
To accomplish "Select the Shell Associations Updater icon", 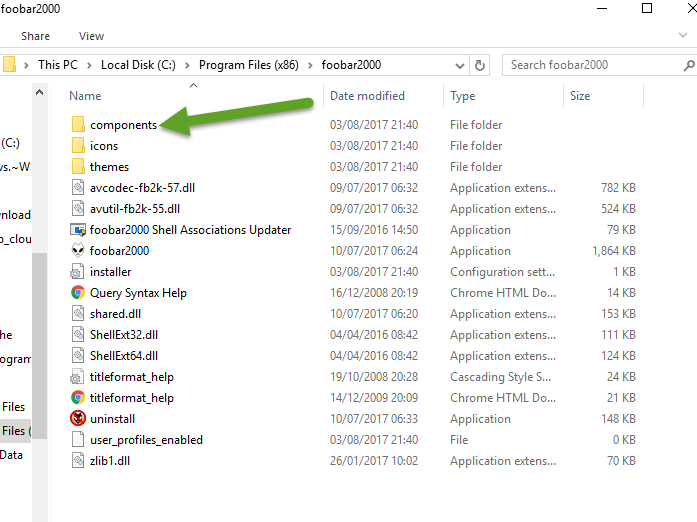I will click(79, 230).
